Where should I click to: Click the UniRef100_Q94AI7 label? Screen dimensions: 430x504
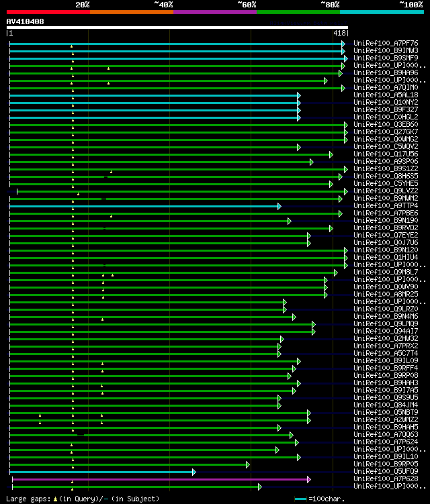(386, 332)
